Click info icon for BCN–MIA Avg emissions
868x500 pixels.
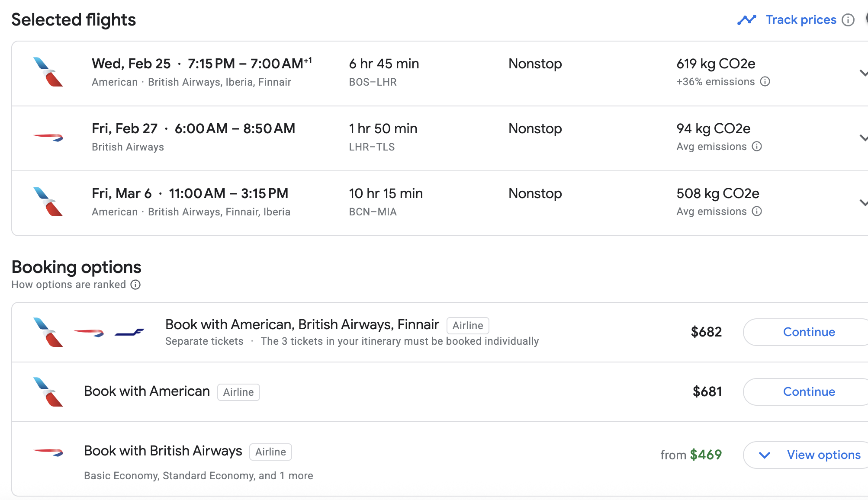pos(757,212)
